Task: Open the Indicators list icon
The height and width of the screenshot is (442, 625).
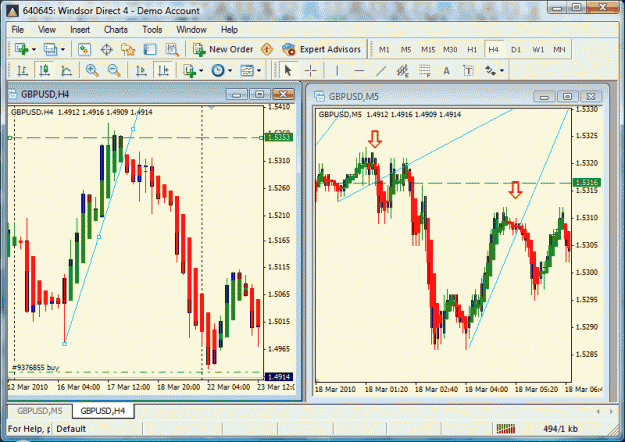Action: [x=190, y=71]
